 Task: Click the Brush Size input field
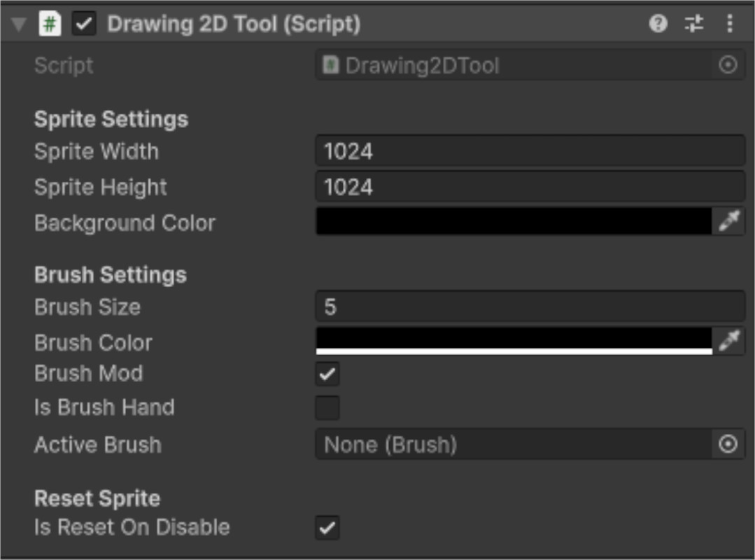[x=530, y=307]
